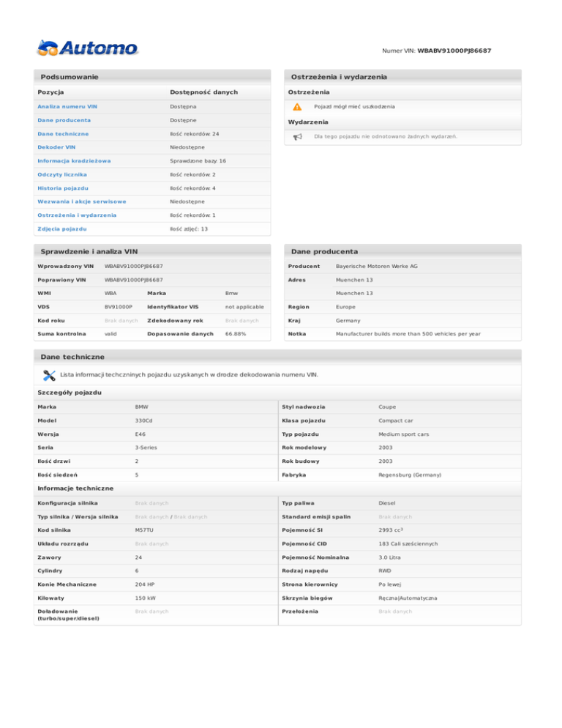Viewport: 562px width, 728px height.
Task: View Historia pojazdu link
Action: [x=64, y=188]
